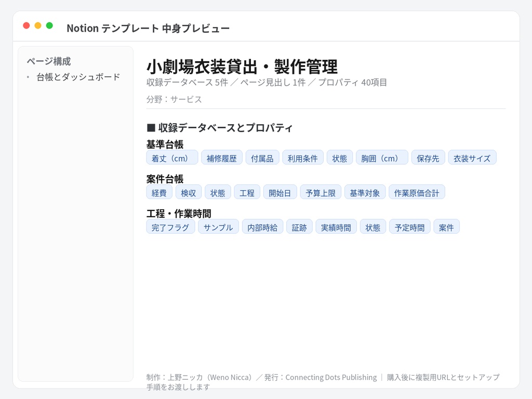Open 台帳とダッシュボード in the sidebar
Viewport: 532px width, 399px height.
click(78, 77)
